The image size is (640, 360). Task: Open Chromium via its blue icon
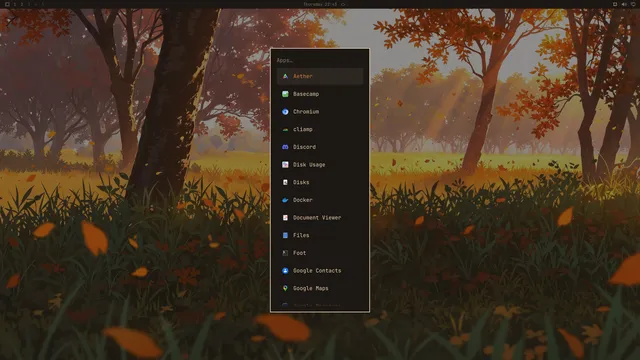(285, 112)
